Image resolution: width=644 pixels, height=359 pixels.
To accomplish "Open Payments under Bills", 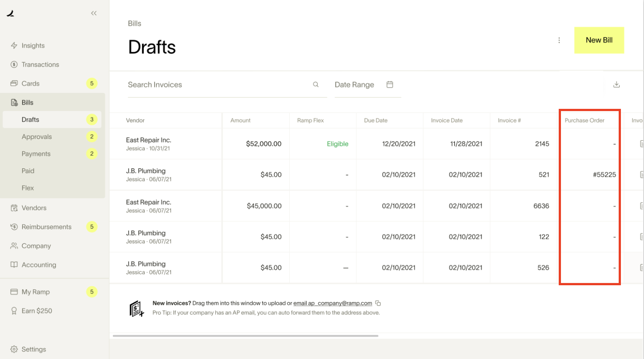I will pos(36,154).
